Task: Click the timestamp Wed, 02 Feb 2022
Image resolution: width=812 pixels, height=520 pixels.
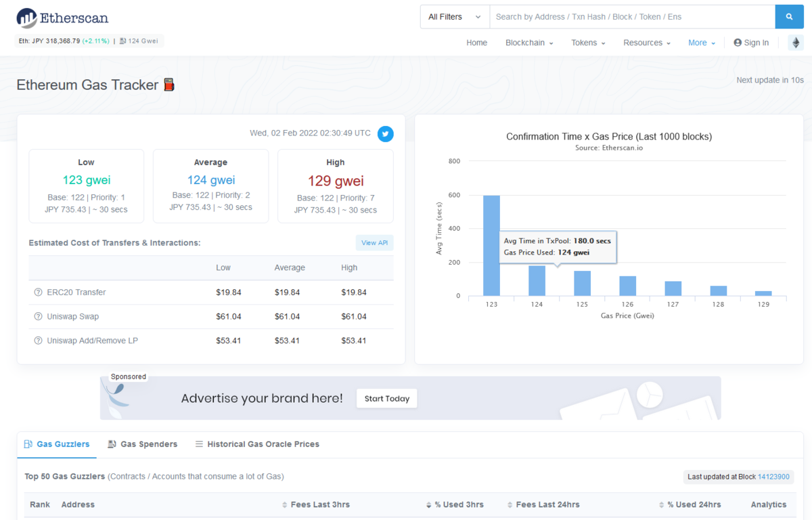Action: point(311,133)
